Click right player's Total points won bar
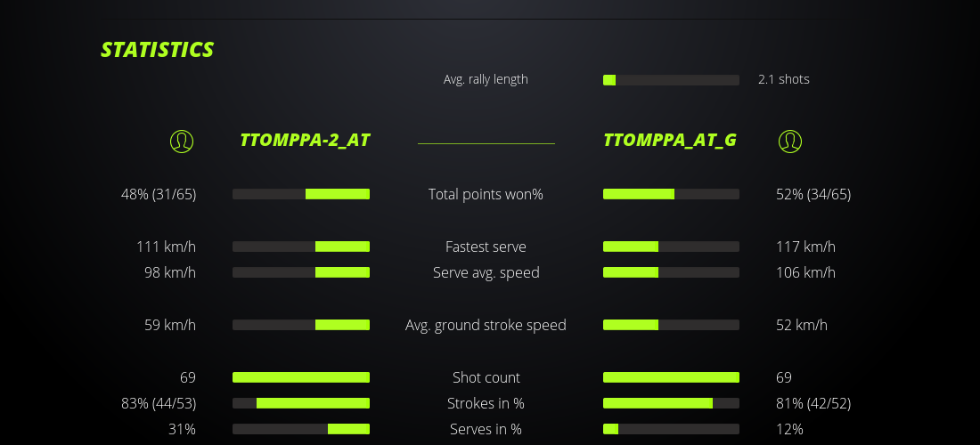980x445 pixels. point(671,194)
